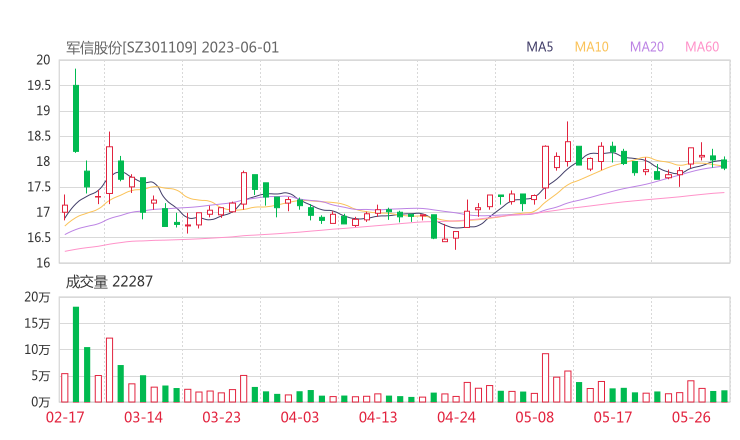Click the 10万 volume axis value
The height and width of the screenshot is (440, 740).
pos(37,350)
